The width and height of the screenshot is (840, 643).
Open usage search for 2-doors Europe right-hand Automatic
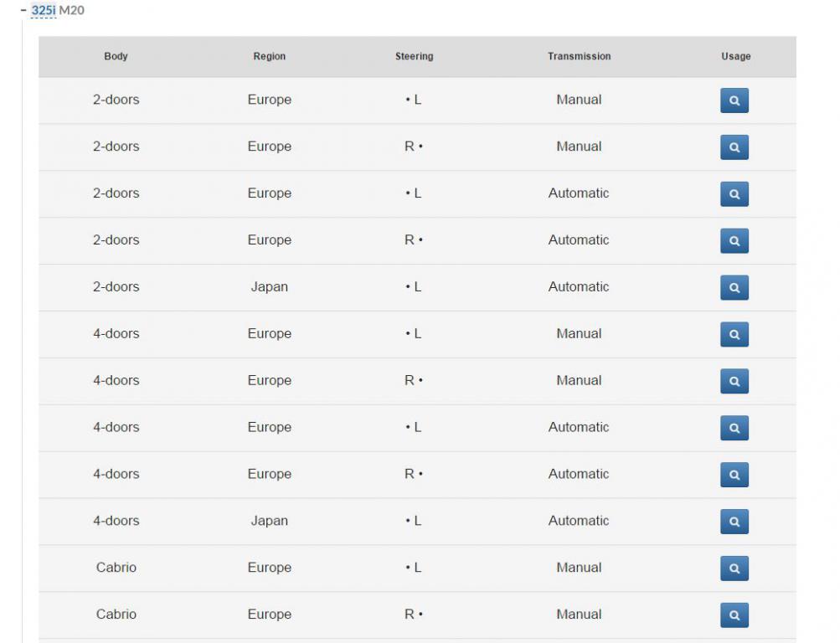click(734, 241)
